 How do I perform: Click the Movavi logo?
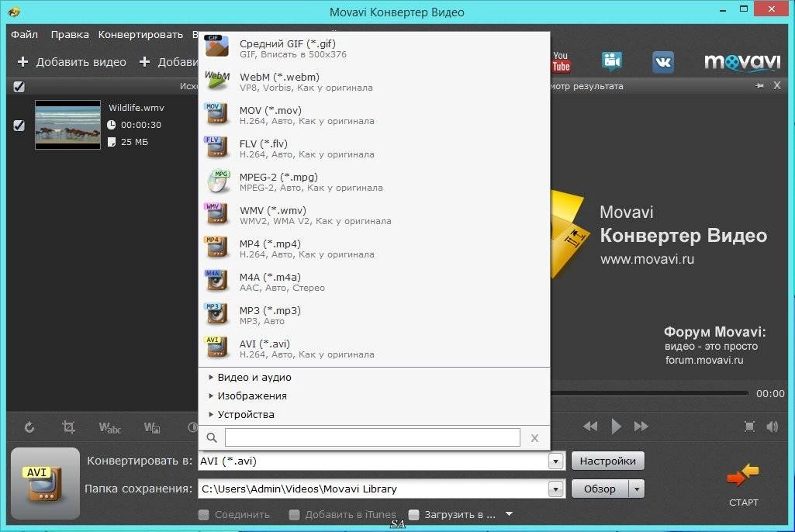(742, 62)
